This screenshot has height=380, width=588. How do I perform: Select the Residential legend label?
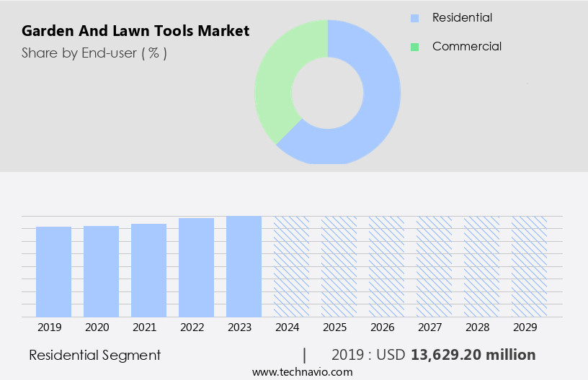(x=462, y=17)
